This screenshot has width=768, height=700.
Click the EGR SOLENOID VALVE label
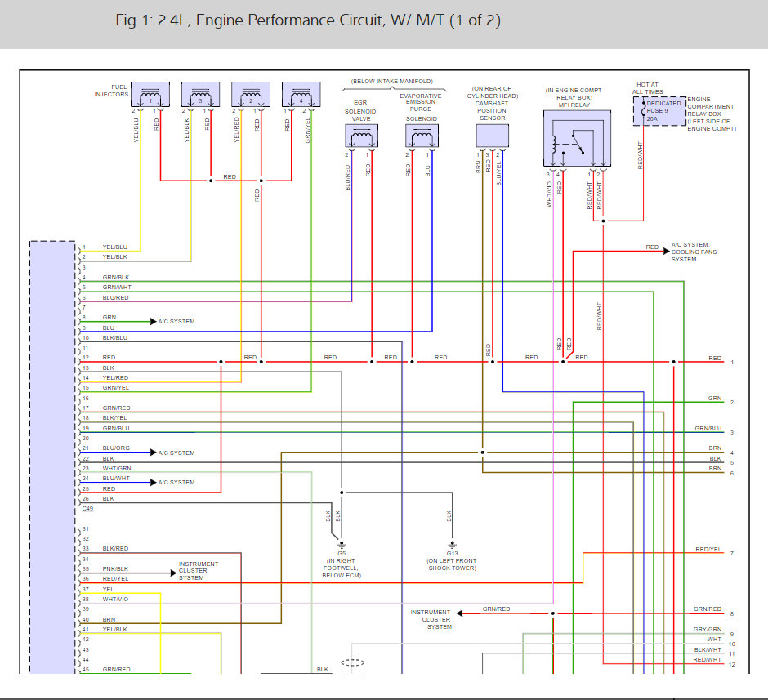pyautogui.click(x=360, y=110)
